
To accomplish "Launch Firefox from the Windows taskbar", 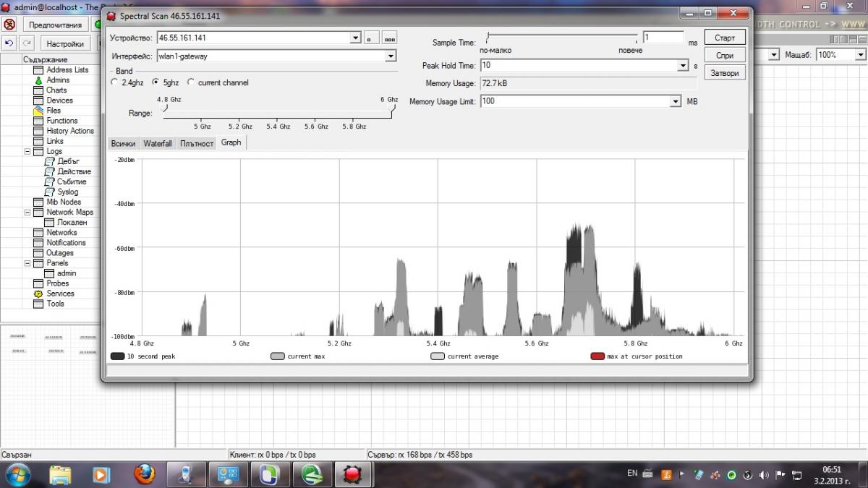I will [x=145, y=474].
